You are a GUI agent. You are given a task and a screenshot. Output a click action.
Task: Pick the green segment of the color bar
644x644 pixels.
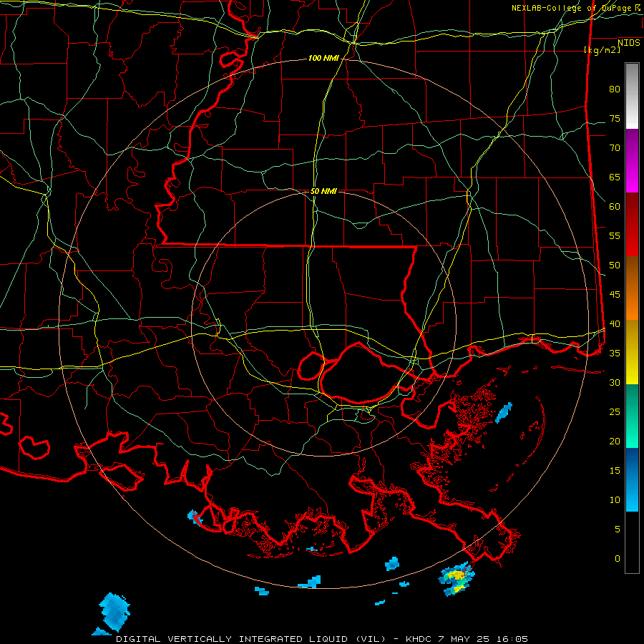pos(632,416)
